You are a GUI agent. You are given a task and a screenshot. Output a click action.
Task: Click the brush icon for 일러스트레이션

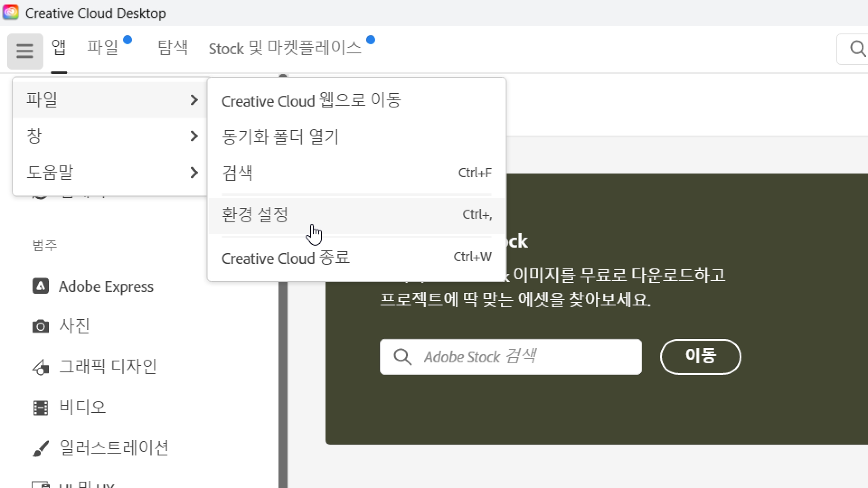(x=41, y=448)
